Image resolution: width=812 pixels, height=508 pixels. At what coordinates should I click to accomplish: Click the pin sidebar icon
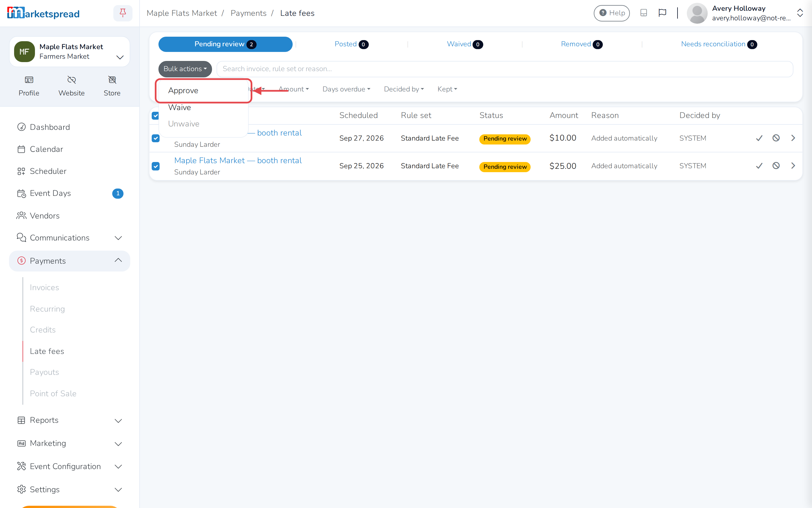[123, 13]
